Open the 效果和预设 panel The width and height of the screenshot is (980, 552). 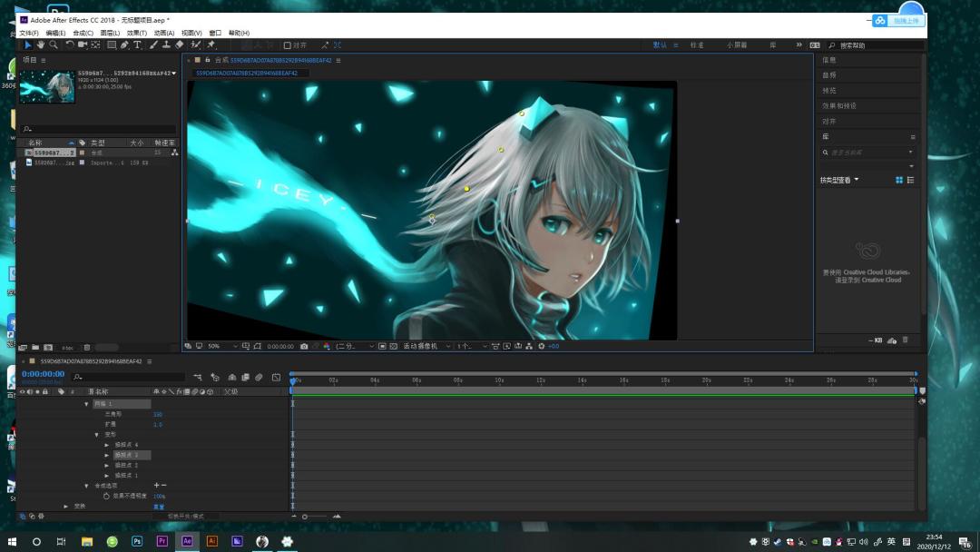click(x=839, y=105)
